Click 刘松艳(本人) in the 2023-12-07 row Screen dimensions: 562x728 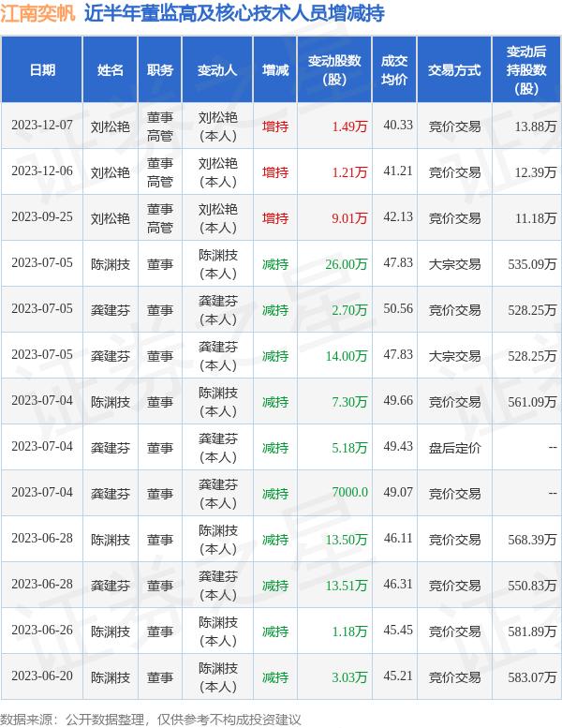coord(217,126)
